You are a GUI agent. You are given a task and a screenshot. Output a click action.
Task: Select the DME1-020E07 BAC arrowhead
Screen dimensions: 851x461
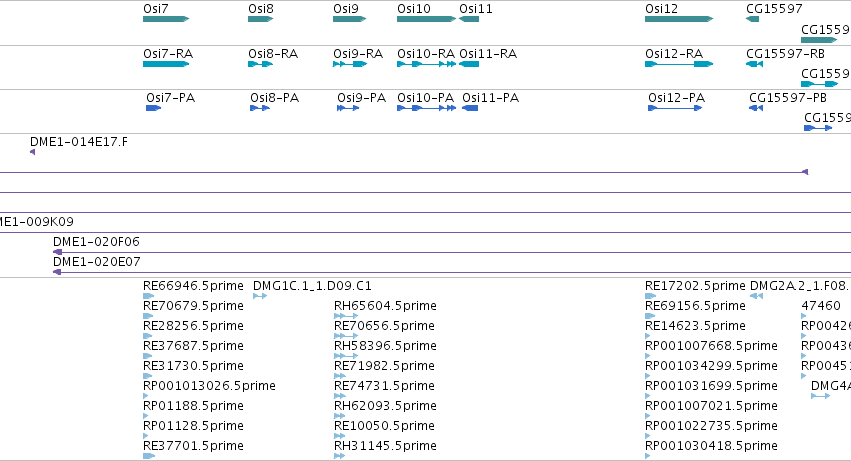pyautogui.click(x=57, y=272)
